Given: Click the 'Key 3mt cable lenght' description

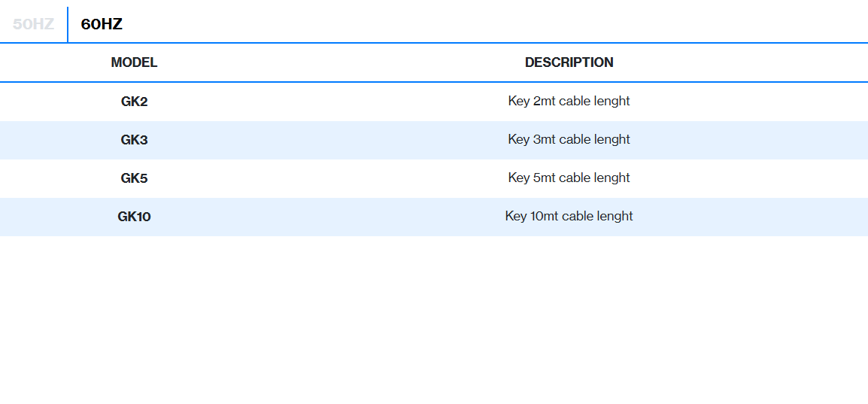Looking at the screenshot, I should click(569, 139).
